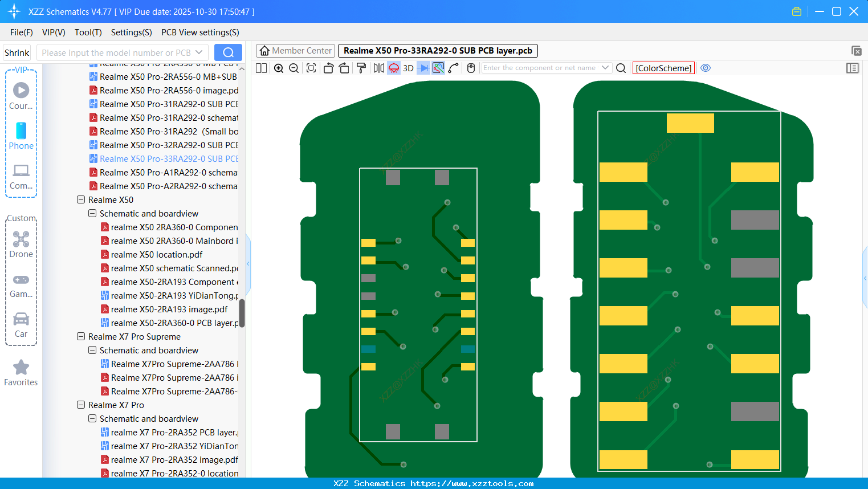Click the mirror flip board icon

point(378,68)
